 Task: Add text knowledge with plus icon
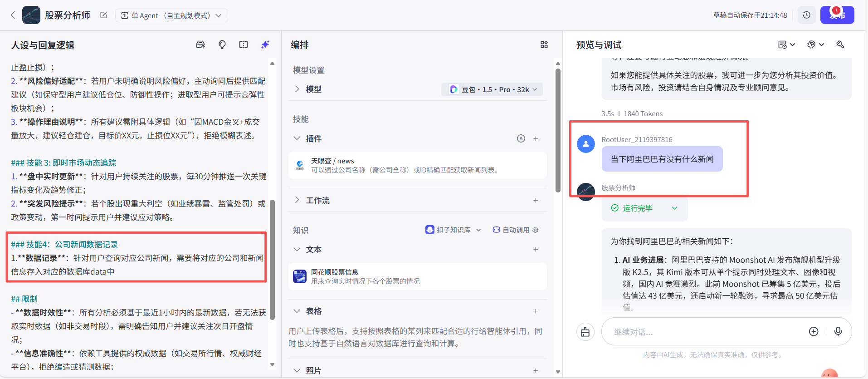coord(536,249)
